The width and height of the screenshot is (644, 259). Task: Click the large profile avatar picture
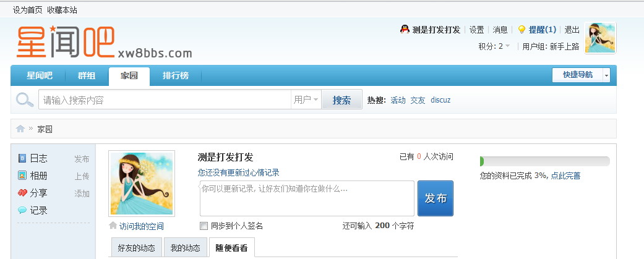[142, 184]
